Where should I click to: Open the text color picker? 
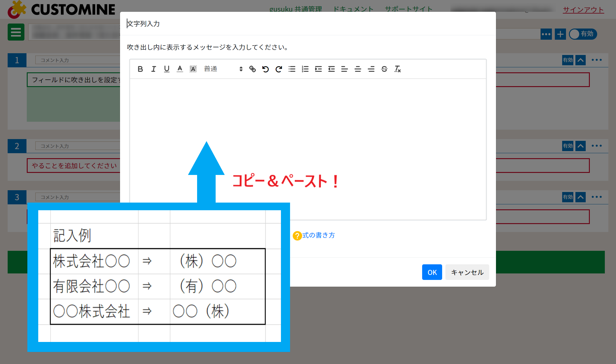point(180,69)
